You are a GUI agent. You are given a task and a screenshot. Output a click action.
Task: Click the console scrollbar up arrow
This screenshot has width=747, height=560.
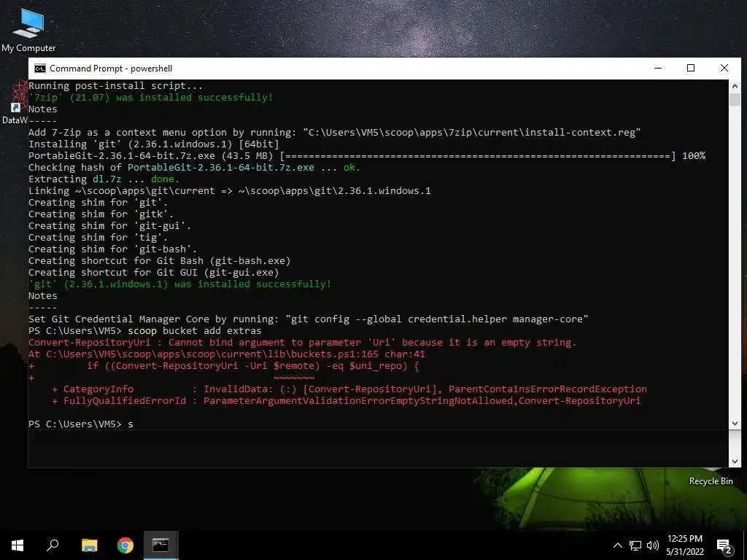pyautogui.click(x=735, y=86)
